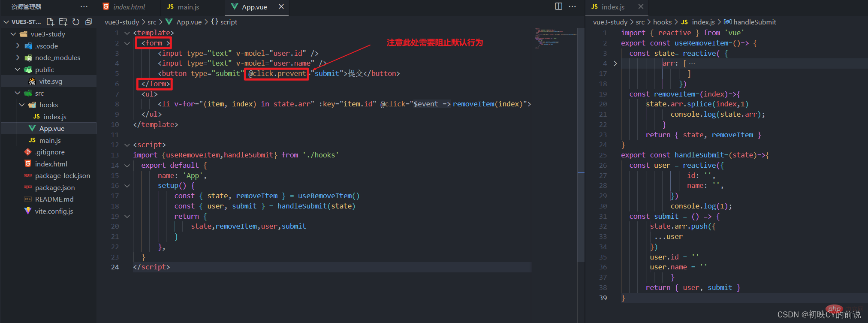Open vite.svg in file tree
Viewport: 868px width, 323px height.
pyautogui.click(x=48, y=81)
